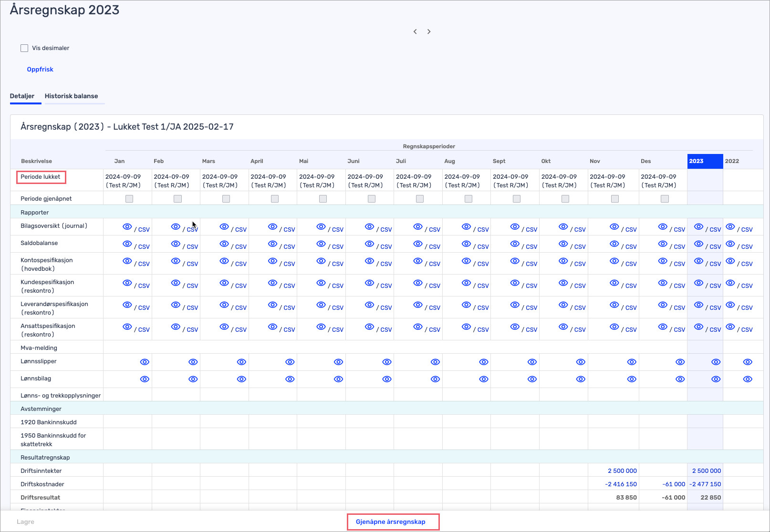Open Driftsinntekter Nov value 2 500 000
The image size is (770, 532).
point(622,471)
